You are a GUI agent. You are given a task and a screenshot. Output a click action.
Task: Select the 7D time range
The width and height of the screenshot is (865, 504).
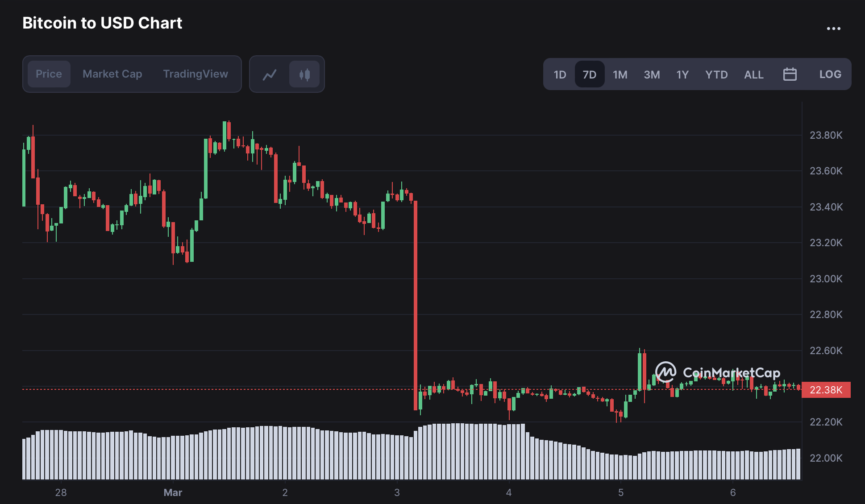click(589, 74)
